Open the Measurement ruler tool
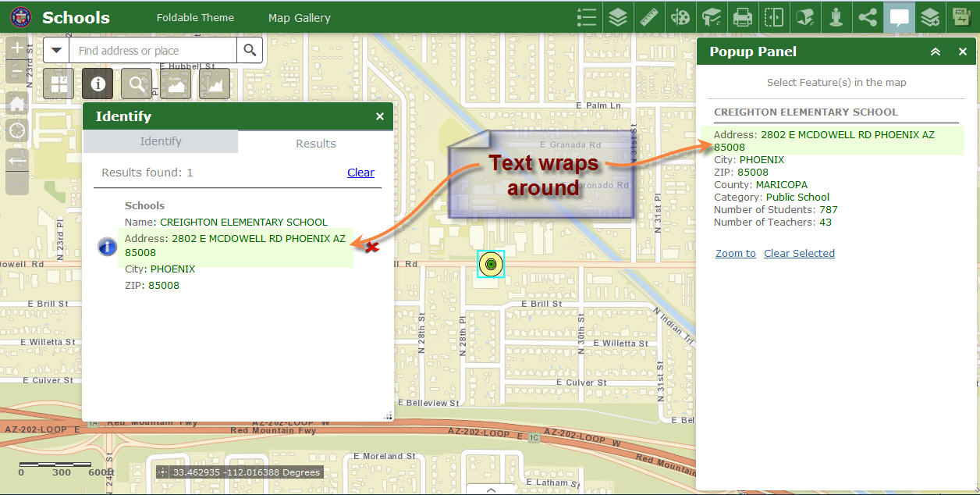980x495 pixels. 649,17
